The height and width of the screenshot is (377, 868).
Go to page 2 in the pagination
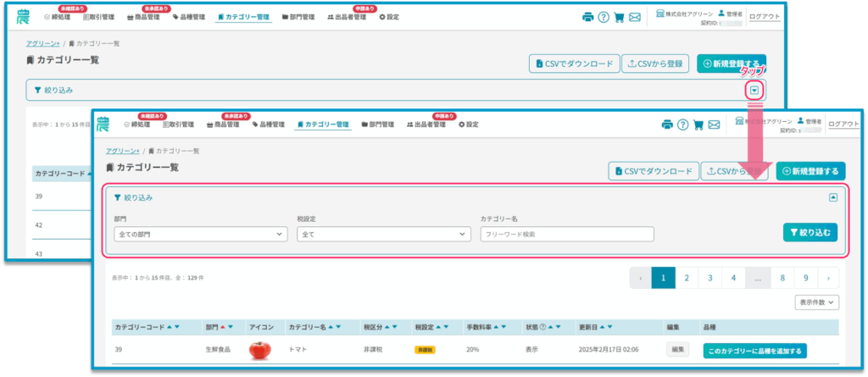coord(687,277)
